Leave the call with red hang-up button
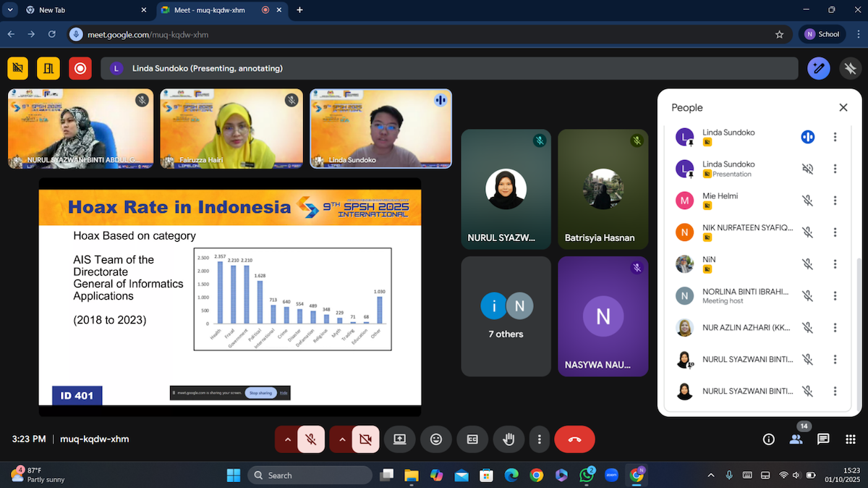This screenshot has height=488, width=868. [574, 439]
